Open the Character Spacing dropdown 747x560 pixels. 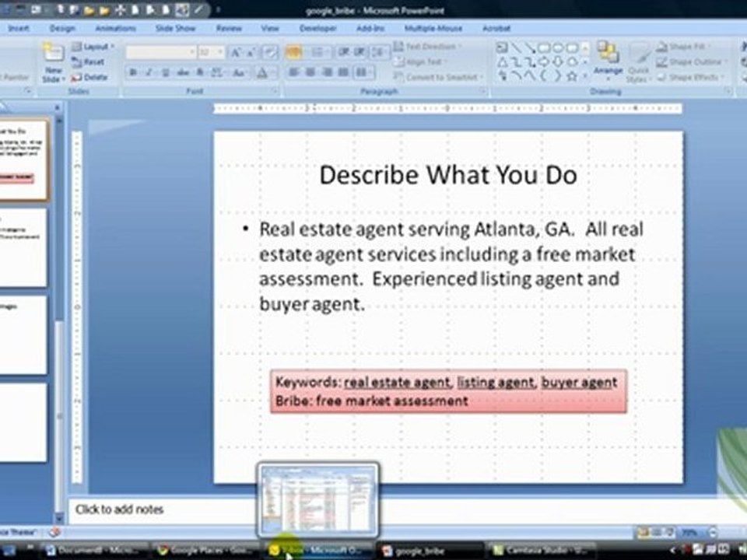[x=217, y=72]
